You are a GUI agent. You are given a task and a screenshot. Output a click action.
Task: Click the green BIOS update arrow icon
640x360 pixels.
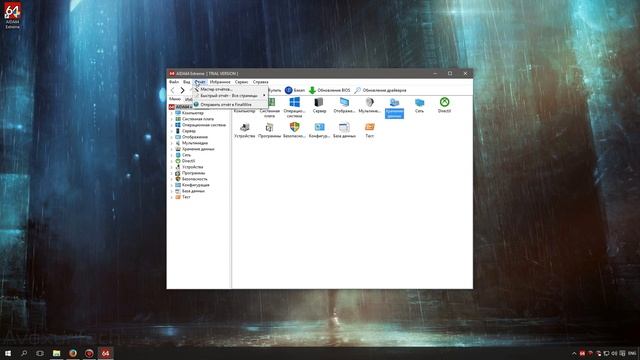312,90
